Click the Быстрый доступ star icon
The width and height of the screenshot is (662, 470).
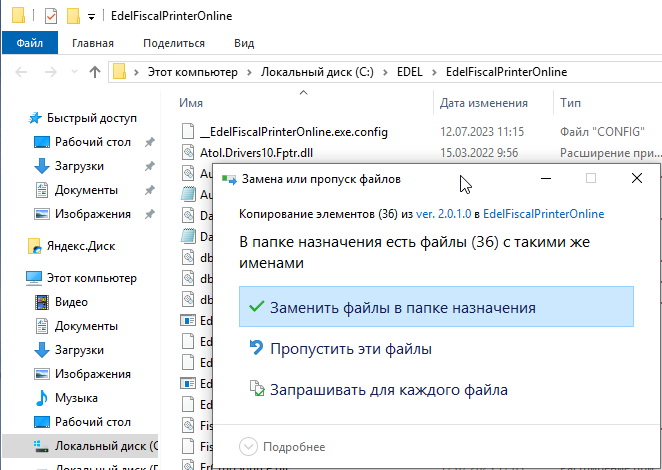coord(35,118)
